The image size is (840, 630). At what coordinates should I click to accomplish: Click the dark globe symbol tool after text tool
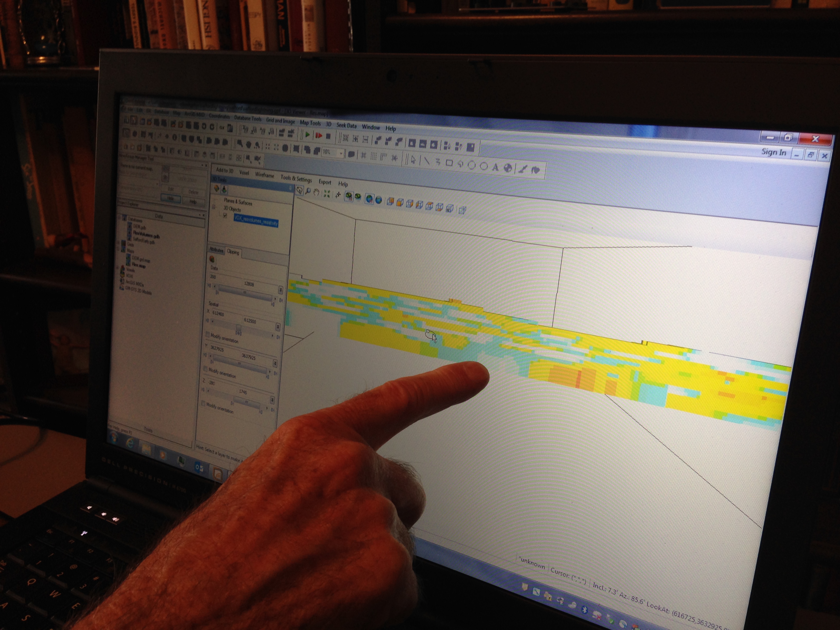[x=508, y=168]
